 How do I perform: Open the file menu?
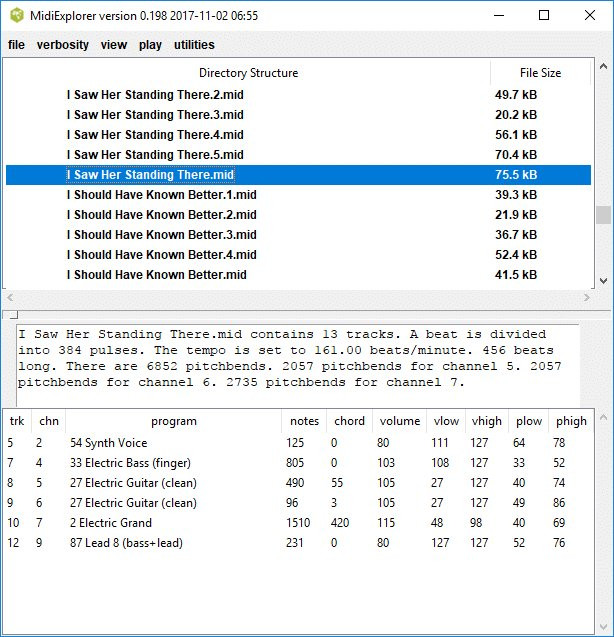pos(16,45)
